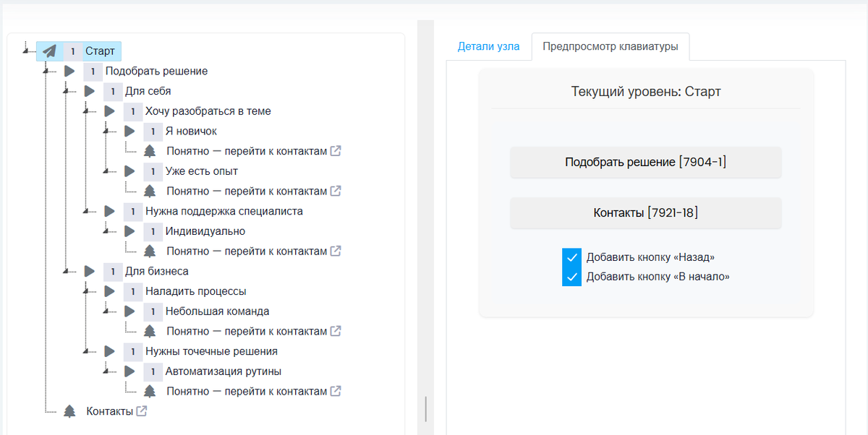868x435 pixels.
Task: Click the bell icon on the «Контакты» node
Action: click(71, 410)
